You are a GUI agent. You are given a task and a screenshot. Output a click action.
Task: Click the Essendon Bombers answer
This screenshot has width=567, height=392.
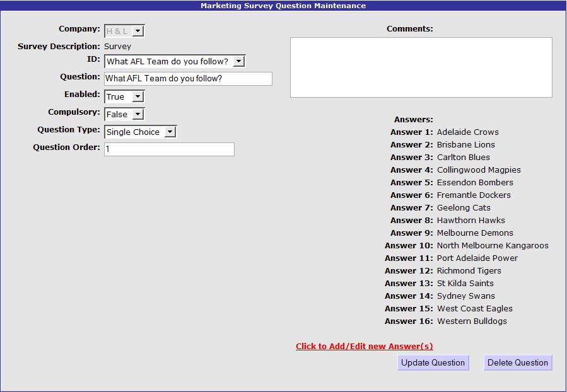[x=475, y=183]
